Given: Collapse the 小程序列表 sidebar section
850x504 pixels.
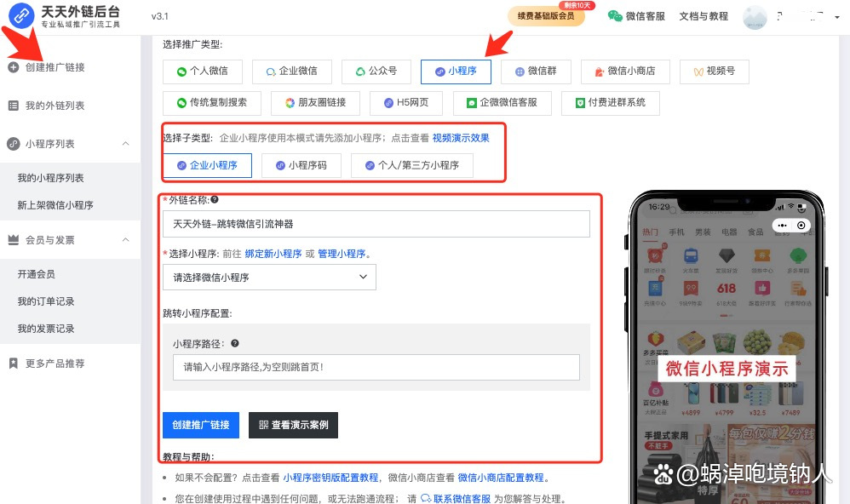Looking at the screenshot, I should (125, 144).
